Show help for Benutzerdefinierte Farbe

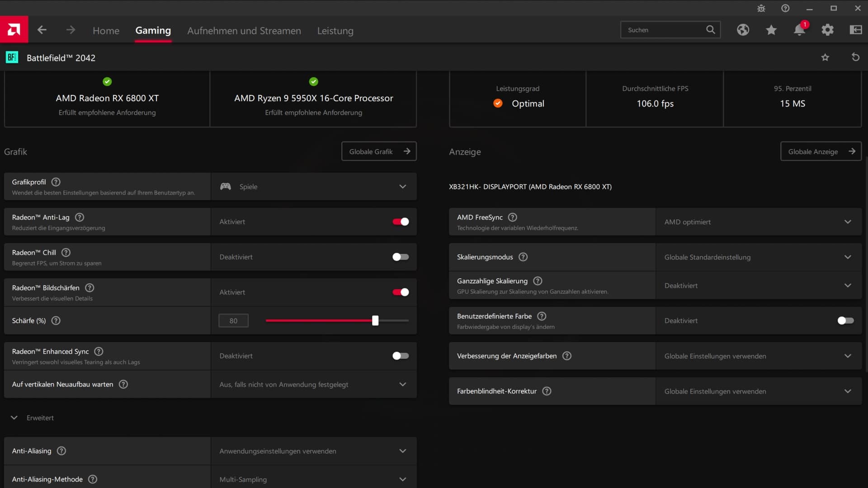542,316
